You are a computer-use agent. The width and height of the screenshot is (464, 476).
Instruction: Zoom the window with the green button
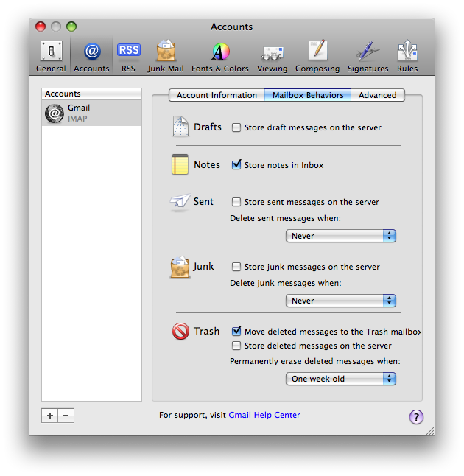click(x=71, y=27)
